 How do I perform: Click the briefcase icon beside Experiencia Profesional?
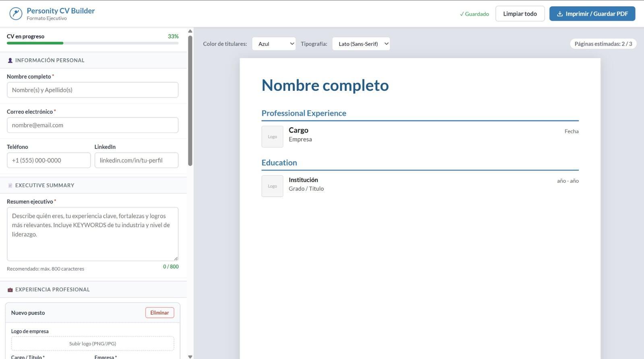tap(10, 289)
